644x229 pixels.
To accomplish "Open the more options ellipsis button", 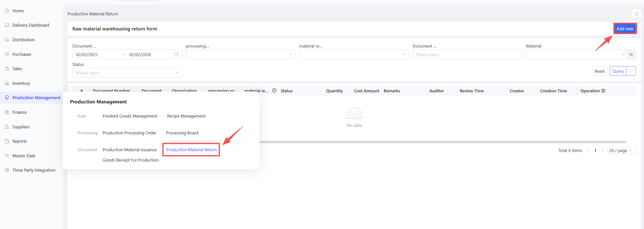I will (631, 71).
